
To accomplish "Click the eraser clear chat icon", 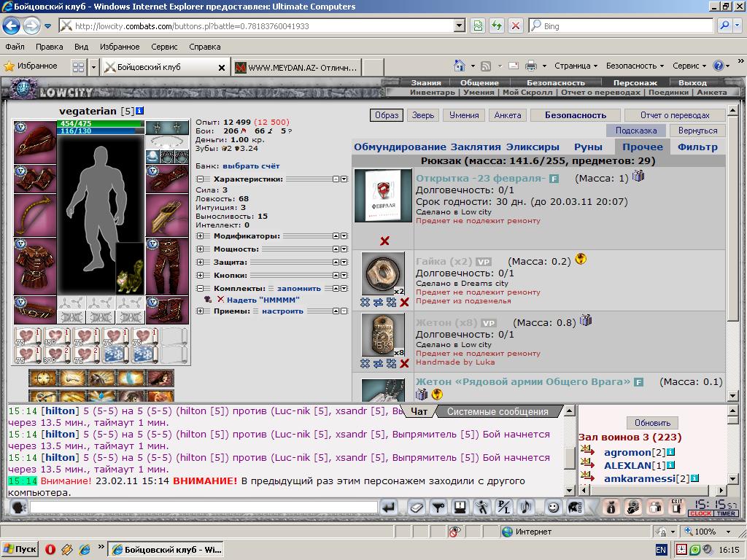I will 415,507.
